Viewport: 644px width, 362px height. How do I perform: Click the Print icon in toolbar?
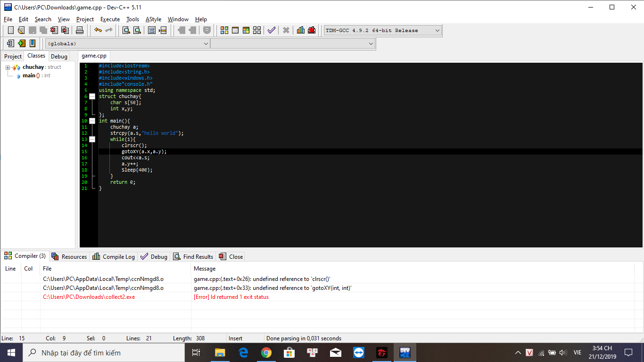pyautogui.click(x=80, y=30)
